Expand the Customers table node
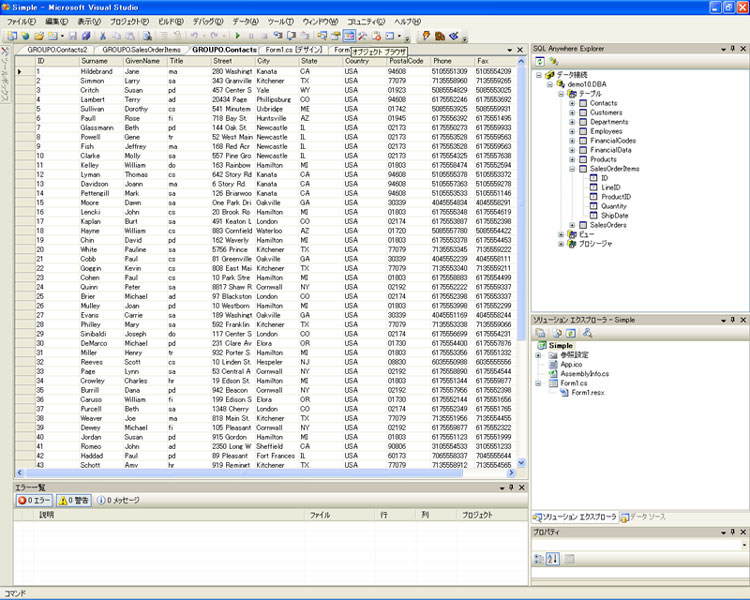The image size is (750, 600). click(572, 112)
